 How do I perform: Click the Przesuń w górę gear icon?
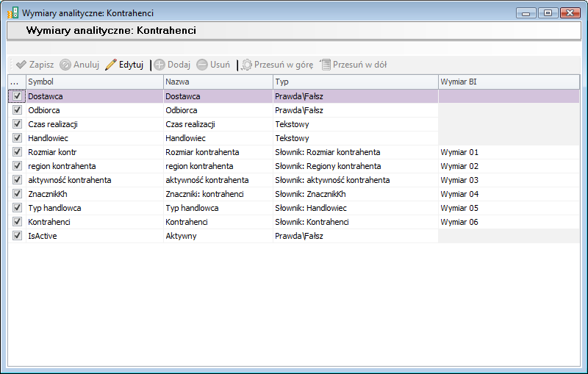(246, 65)
